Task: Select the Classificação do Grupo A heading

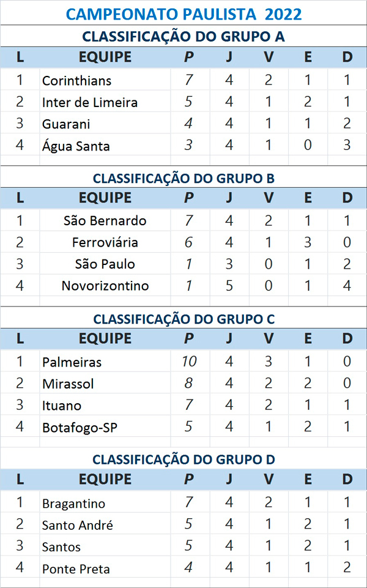Action: [x=183, y=36]
